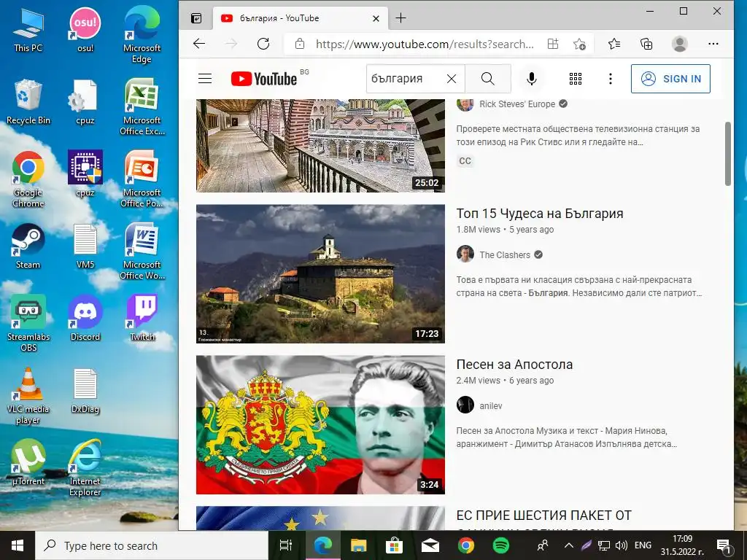This screenshot has width=747, height=560.
Task: Start voice search with the microphone icon
Action: (532, 79)
